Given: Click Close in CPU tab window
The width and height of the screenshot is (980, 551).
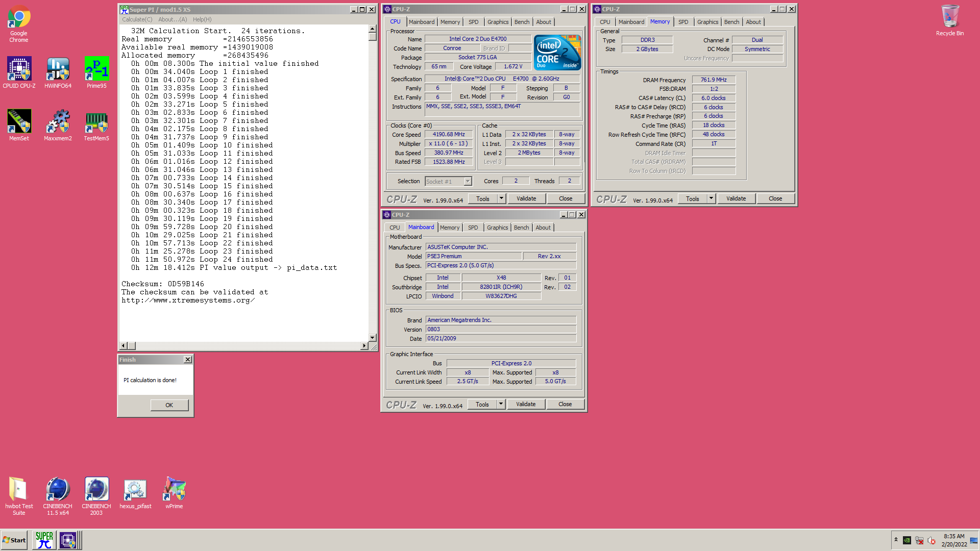Looking at the screenshot, I should point(566,199).
